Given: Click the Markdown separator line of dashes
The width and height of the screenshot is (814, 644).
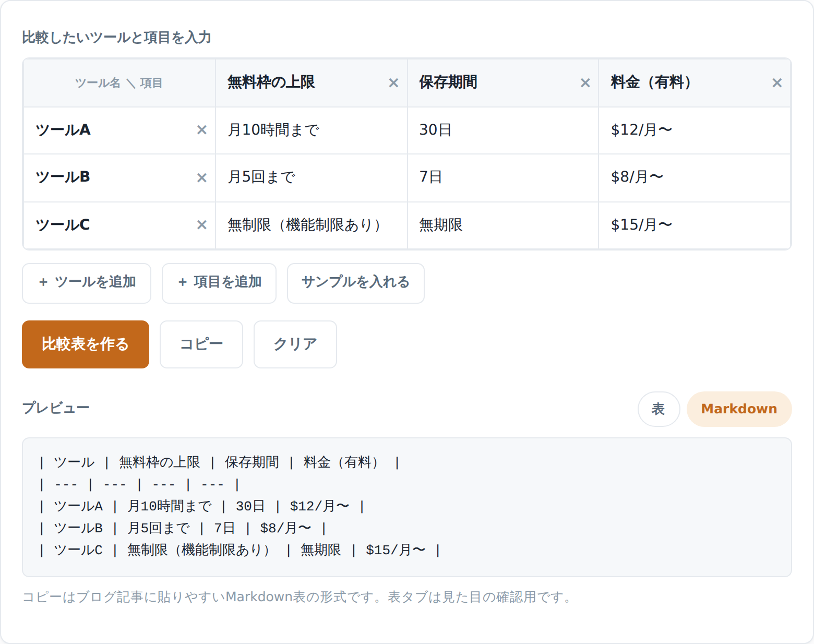Looking at the screenshot, I should click(139, 484).
